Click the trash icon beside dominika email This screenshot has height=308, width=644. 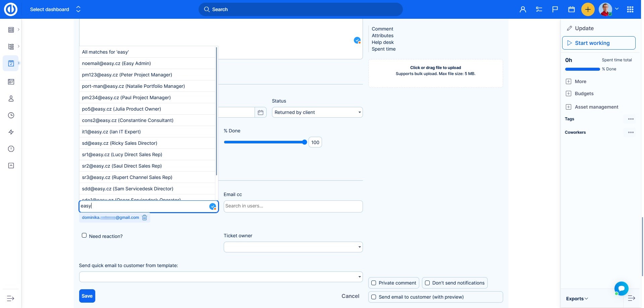tap(145, 218)
